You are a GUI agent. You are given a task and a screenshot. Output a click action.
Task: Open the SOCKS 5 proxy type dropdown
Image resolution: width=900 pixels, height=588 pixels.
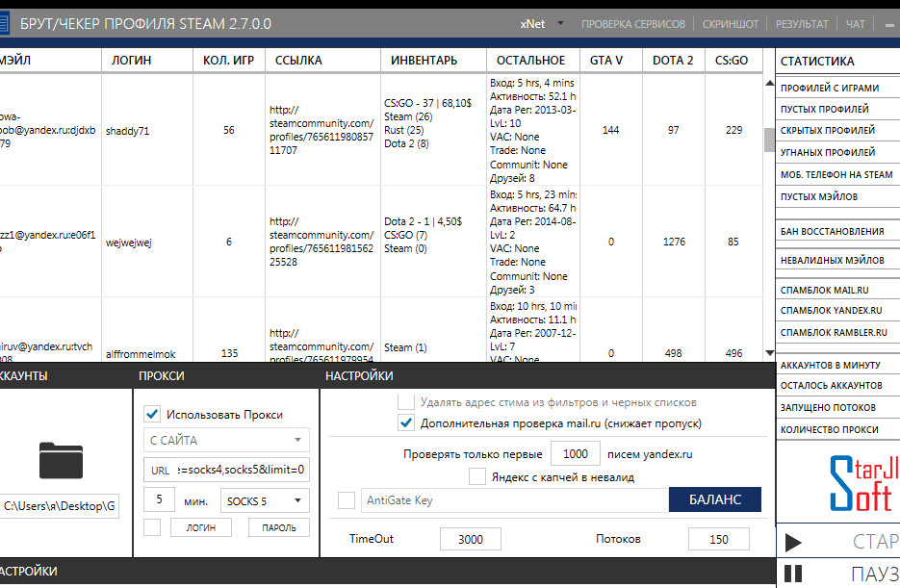pyautogui.click(x=265, y=500)
